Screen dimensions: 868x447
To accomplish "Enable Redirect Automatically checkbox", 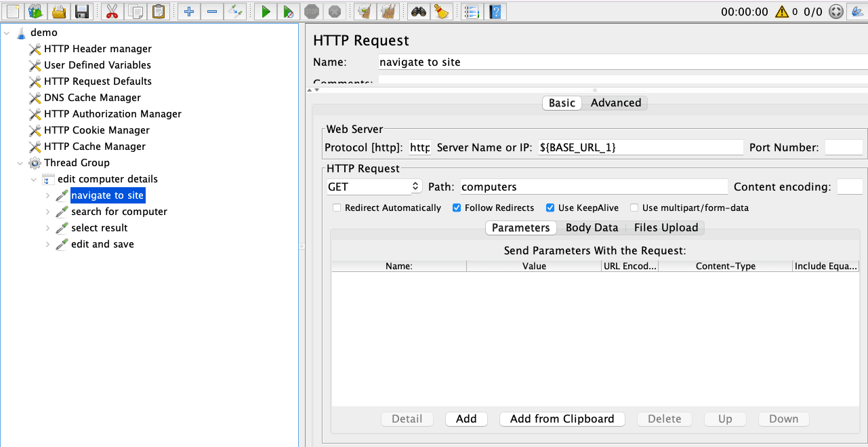I will point(337,208).
